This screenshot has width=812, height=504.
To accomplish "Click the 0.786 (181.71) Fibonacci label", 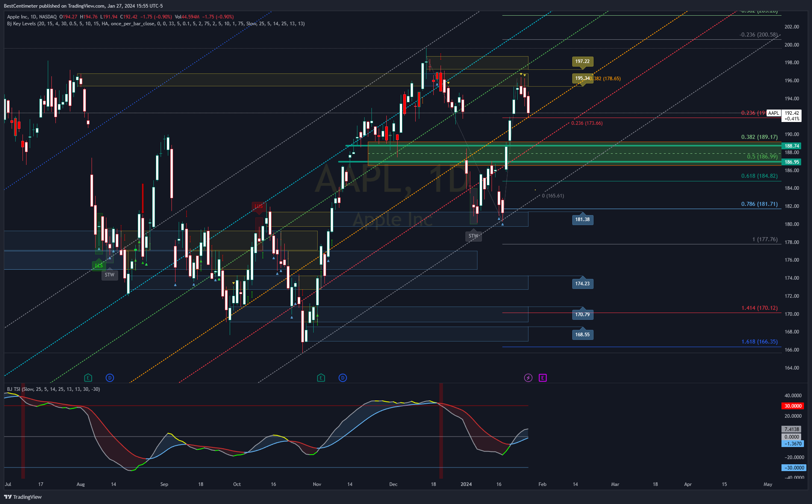I will click(759, 204).
